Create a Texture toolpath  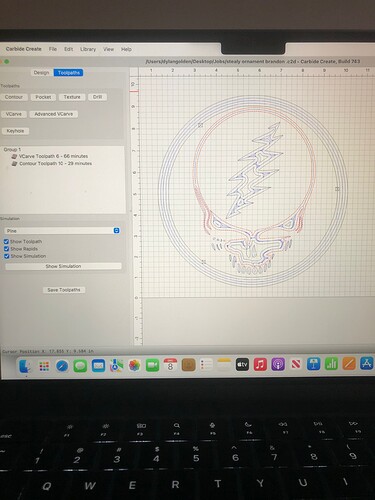pyautogui.click(x=72, y=97)
